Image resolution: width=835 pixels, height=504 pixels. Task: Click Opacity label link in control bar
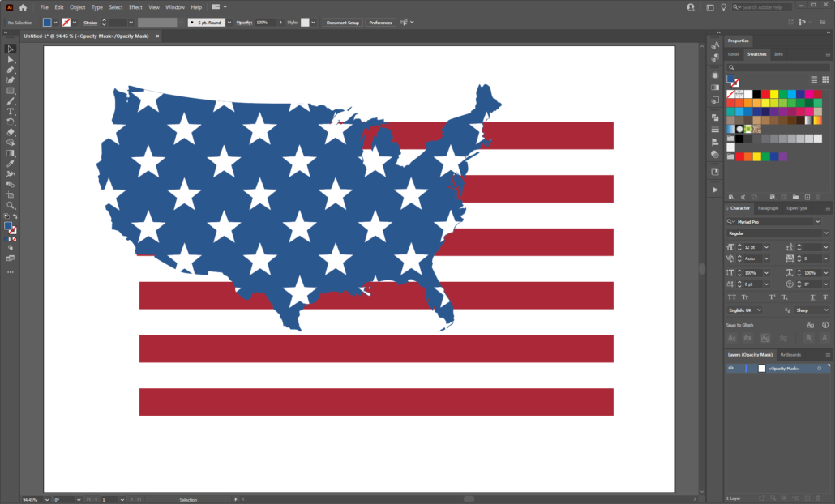click(244, 23)
